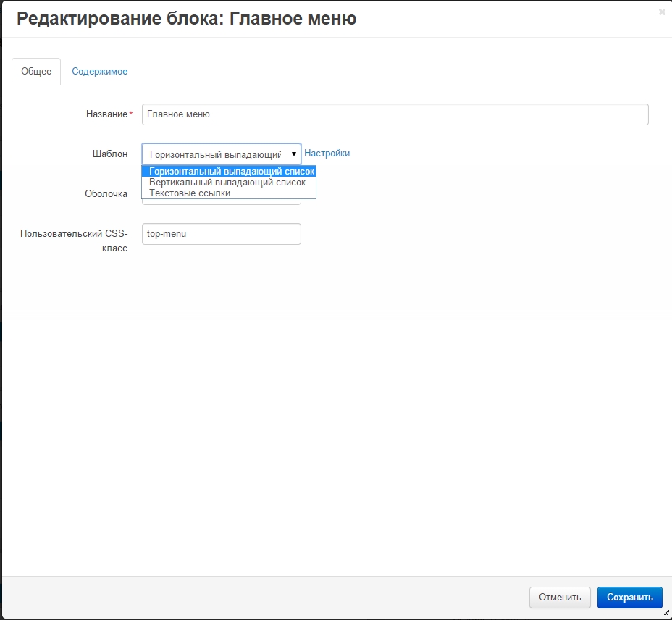Click the Шаблон combo box text
Screen dimensions: 672x620
[x=214, y=154]
